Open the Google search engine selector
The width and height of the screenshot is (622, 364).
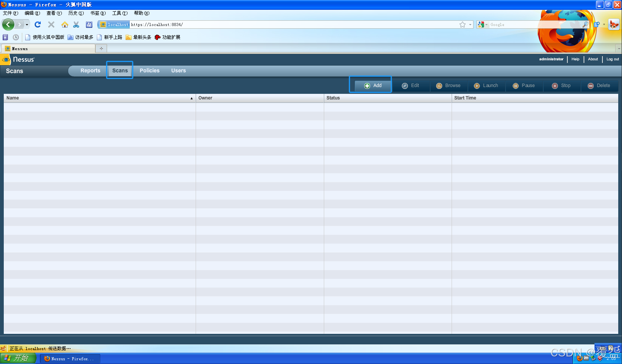click(x=483, y=24)
